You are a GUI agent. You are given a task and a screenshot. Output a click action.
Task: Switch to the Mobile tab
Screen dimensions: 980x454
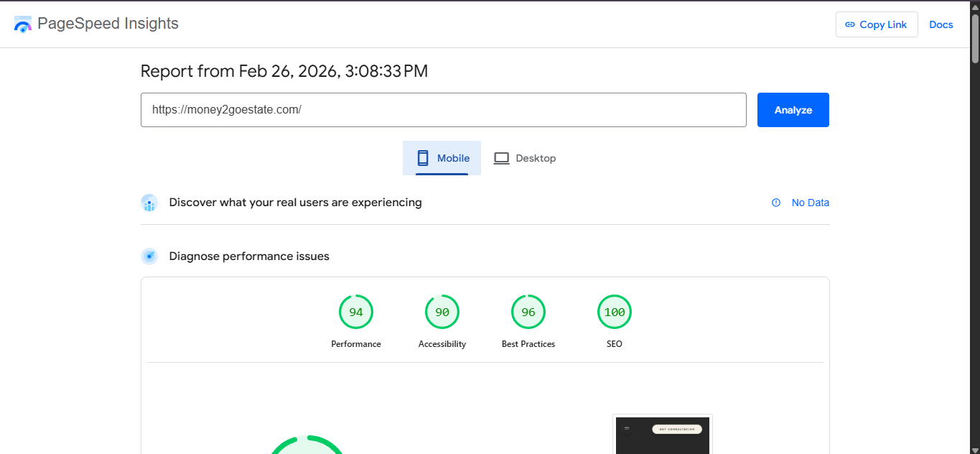[x=442, y=158]
